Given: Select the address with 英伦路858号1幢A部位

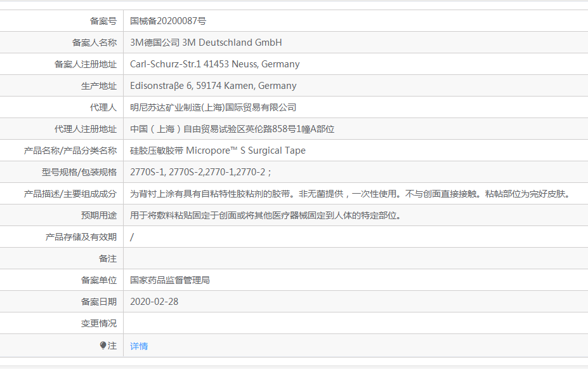Looking at the screenshot, I should [232, 129].
